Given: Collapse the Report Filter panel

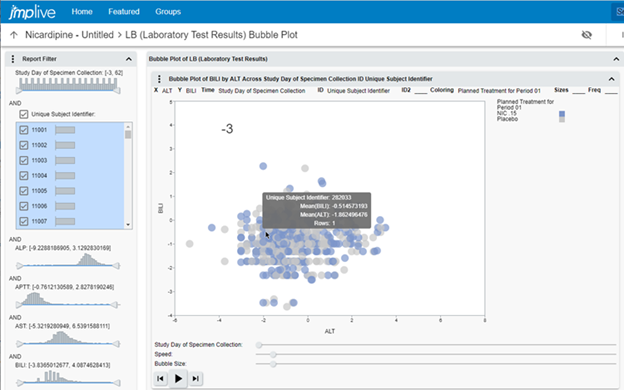Looking at the screenshot, I should pos(129,59).
